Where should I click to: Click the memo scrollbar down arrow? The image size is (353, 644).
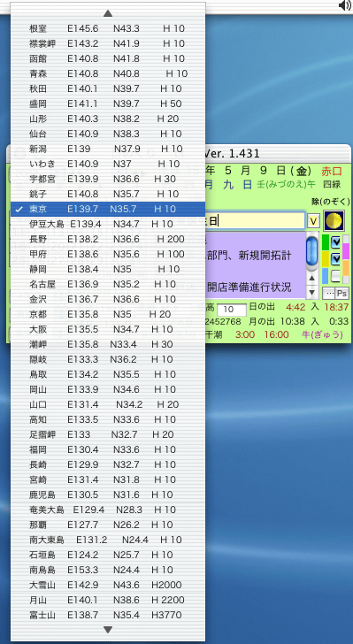[x=312, y=292]
